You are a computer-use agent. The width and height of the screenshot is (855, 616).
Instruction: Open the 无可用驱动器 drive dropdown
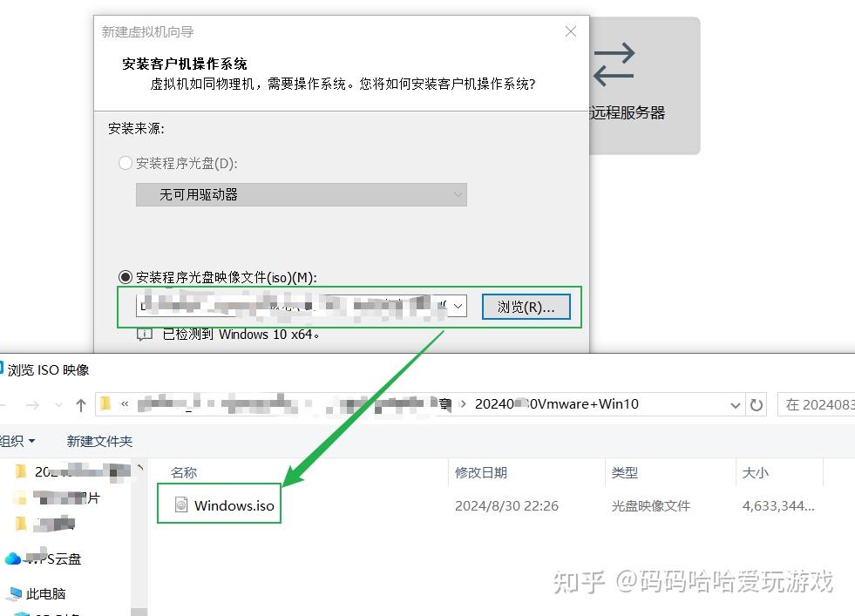pyautogui.click(x=301, y=194)
